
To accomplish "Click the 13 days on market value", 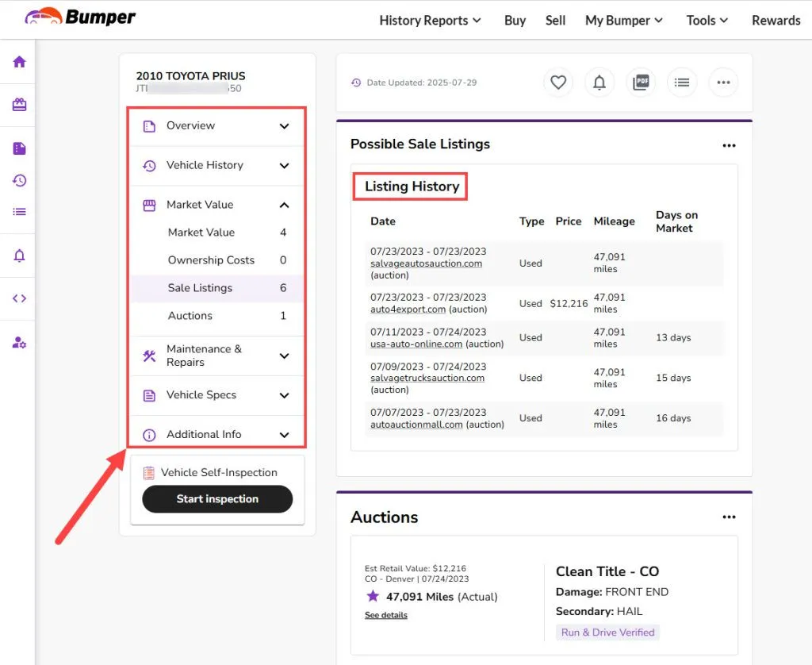I will [673, 337].
